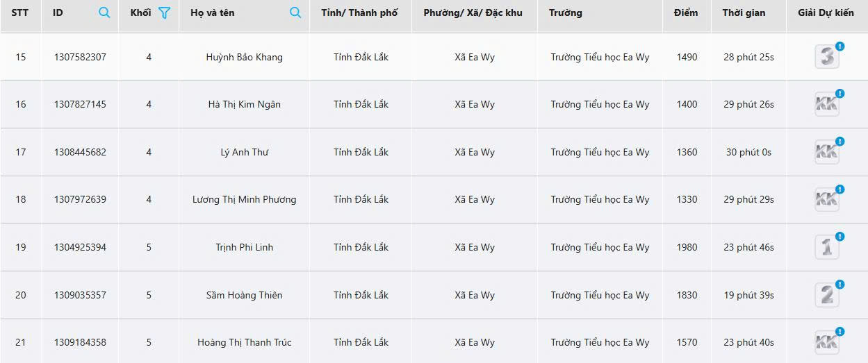The height and width of the screenshot is (363, 868).
Task: Click search icon beside Họ và tên
Action: coord(295,12)
